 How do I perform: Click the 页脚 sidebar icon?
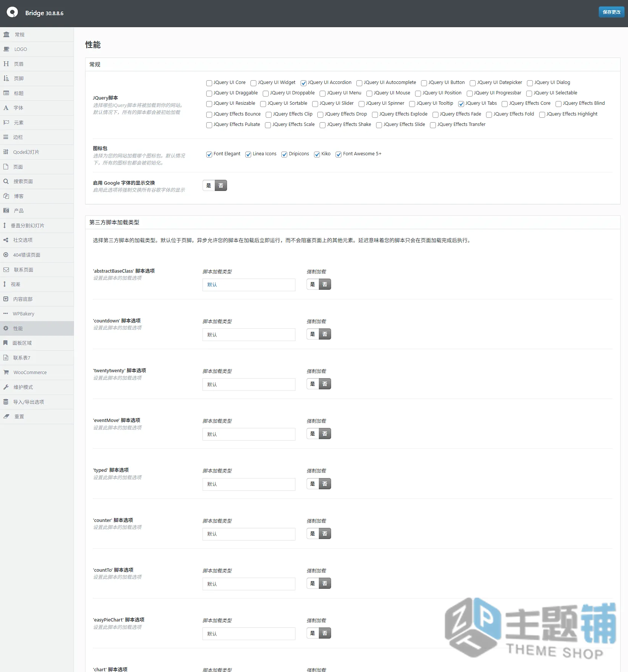pyautogui.click(x=6, y=78)
